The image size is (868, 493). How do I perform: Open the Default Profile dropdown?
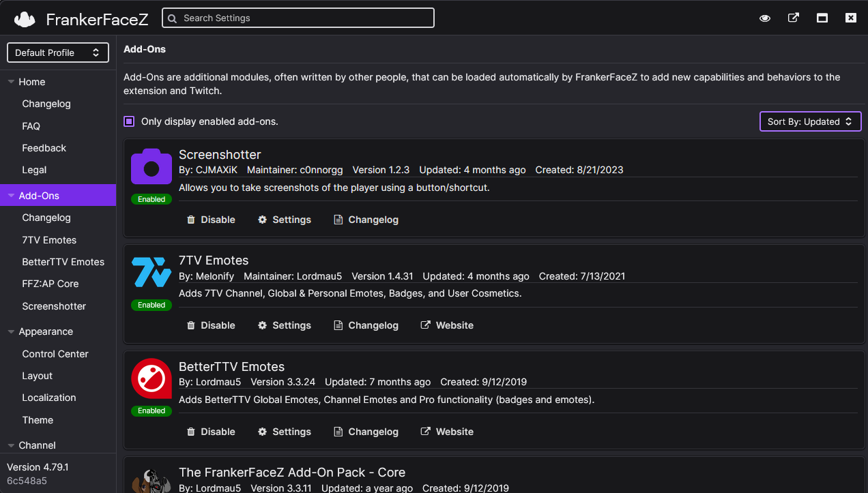(58, 53)
